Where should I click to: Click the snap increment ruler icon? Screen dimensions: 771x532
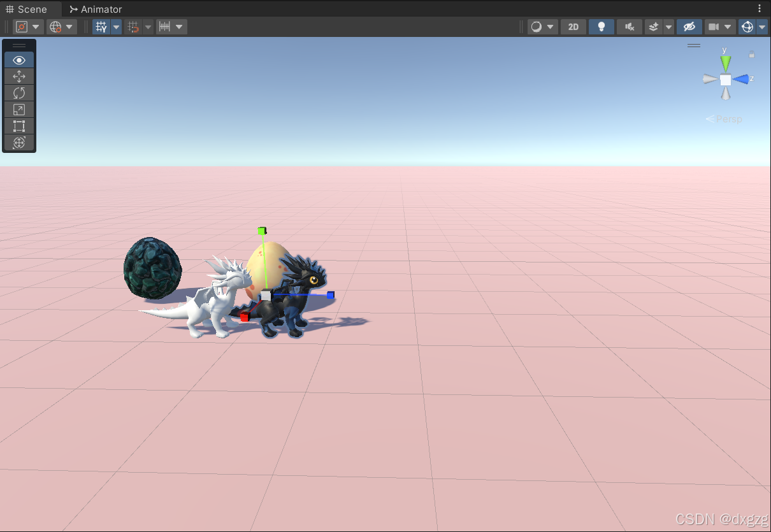coord(164,27)
